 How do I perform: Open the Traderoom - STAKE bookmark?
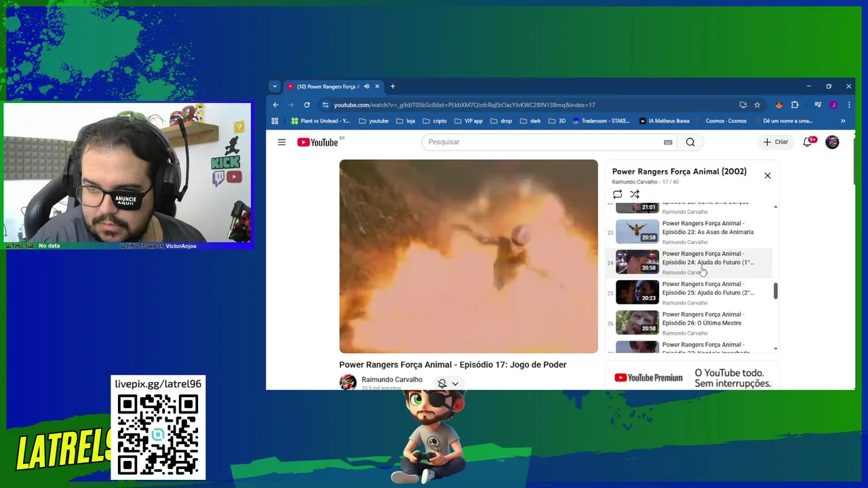pyautogui.click(x=601, y=121)
